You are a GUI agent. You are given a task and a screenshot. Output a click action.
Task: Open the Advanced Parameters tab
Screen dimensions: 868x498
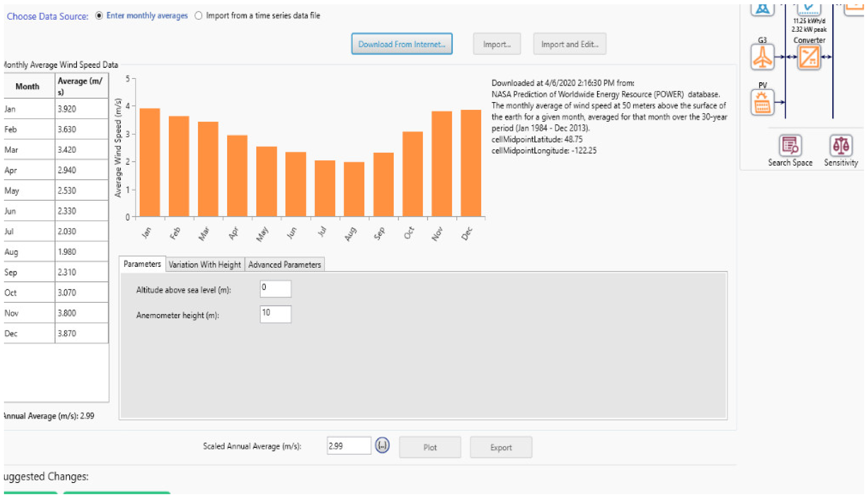coord(284,265)
